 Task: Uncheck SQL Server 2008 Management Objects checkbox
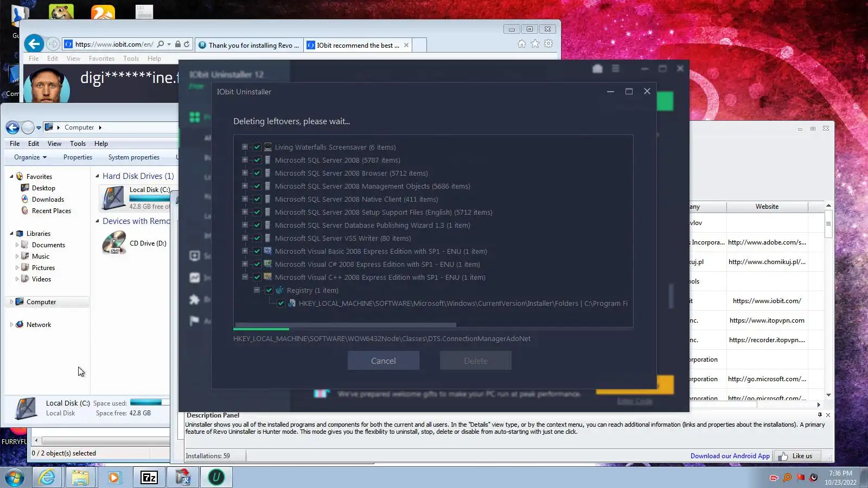coord(257,186)
